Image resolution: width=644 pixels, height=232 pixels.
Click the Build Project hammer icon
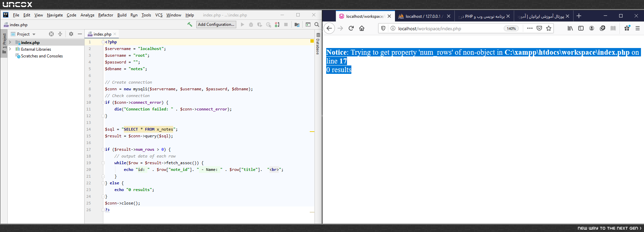tap(190, 25)
